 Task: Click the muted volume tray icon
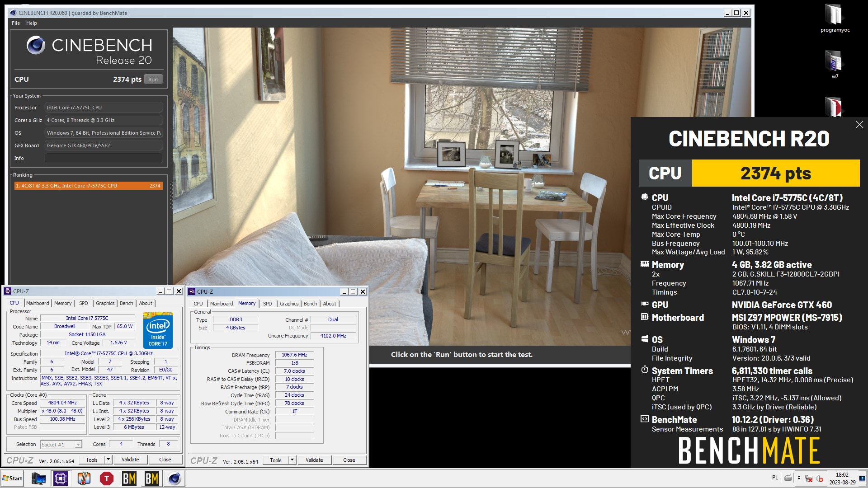tap(819, 478)
